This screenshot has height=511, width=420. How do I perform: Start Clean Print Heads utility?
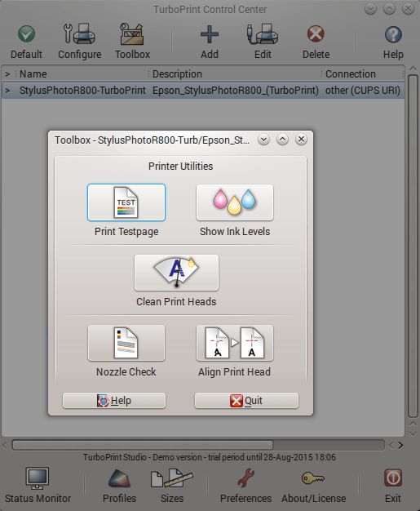[176, 273]
